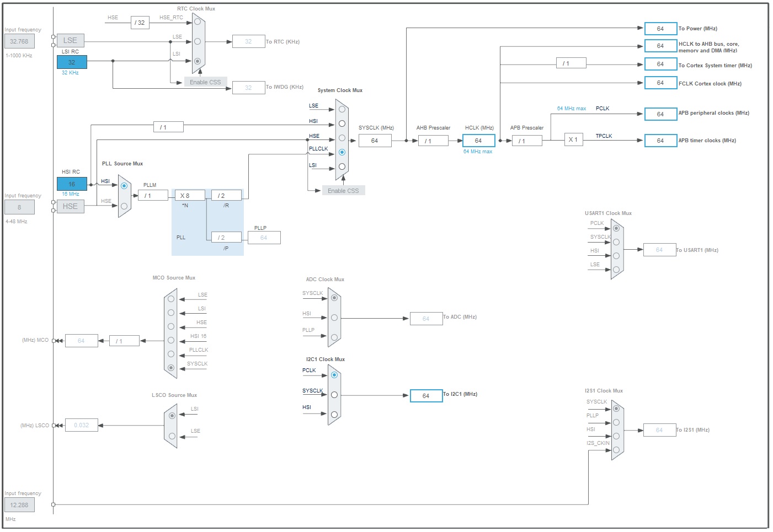This screenshot has height=532, width=773.
Task: Open the HSE_RTC /32 divider dropdown
Action: coord(140,23)
